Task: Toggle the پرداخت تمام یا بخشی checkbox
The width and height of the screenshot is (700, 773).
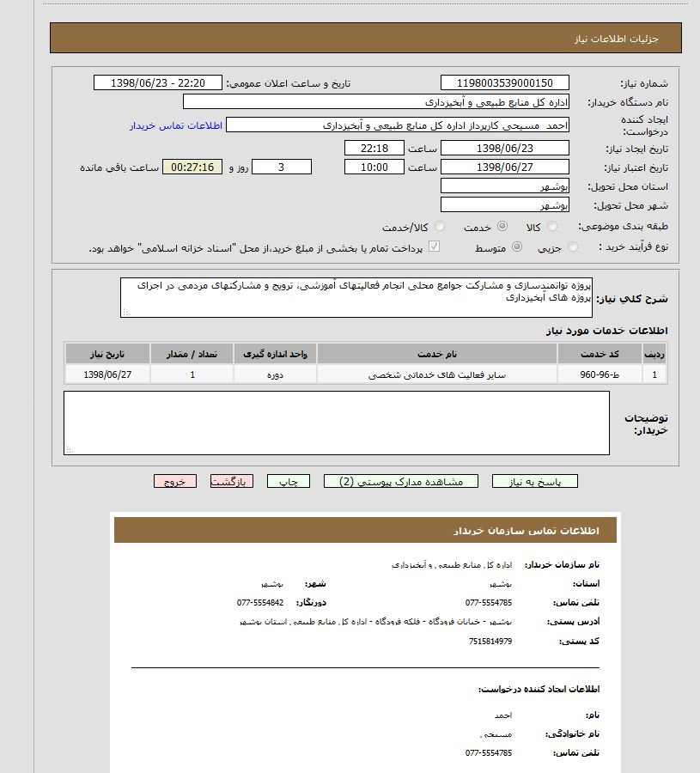Action: tap(435, 246)
